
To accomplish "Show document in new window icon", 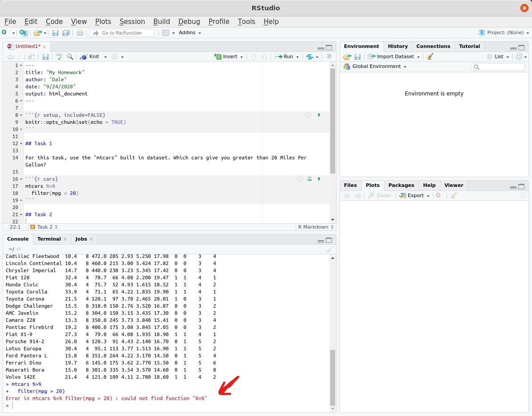I will pyautogui.click(x=32, y=57).
